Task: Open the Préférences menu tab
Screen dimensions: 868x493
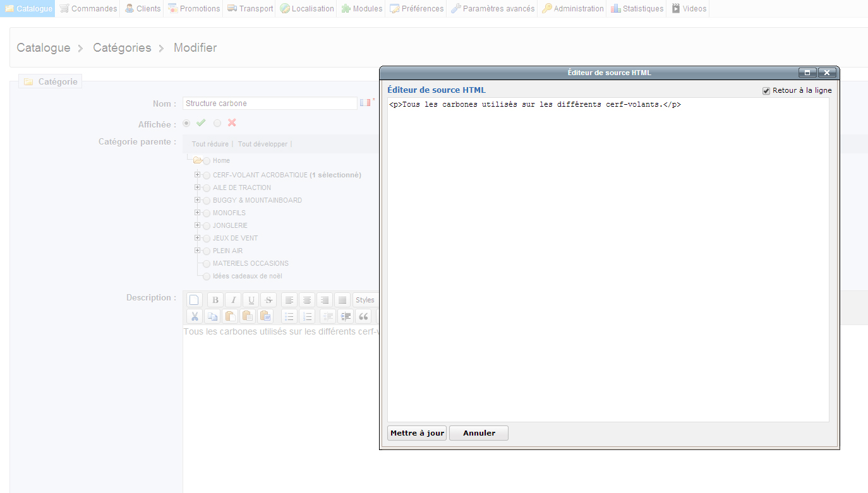Action: (x=416, y=9)
